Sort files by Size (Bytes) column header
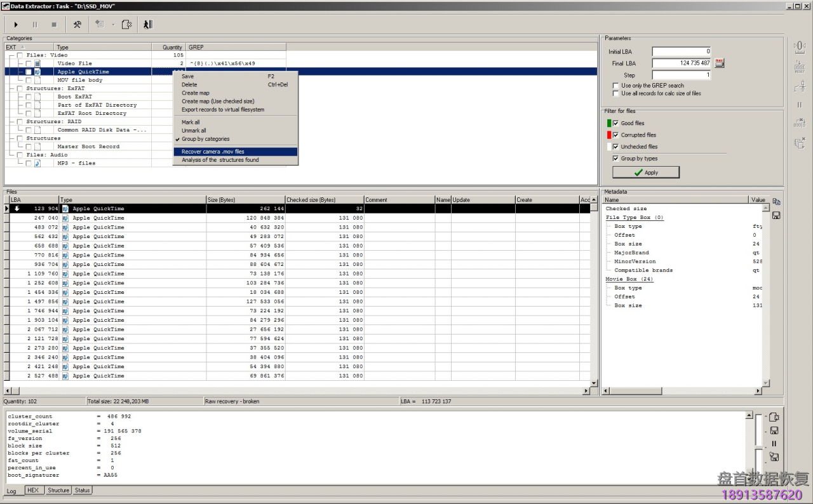Viewport: 813px width, 504px height. coord(245,200)
